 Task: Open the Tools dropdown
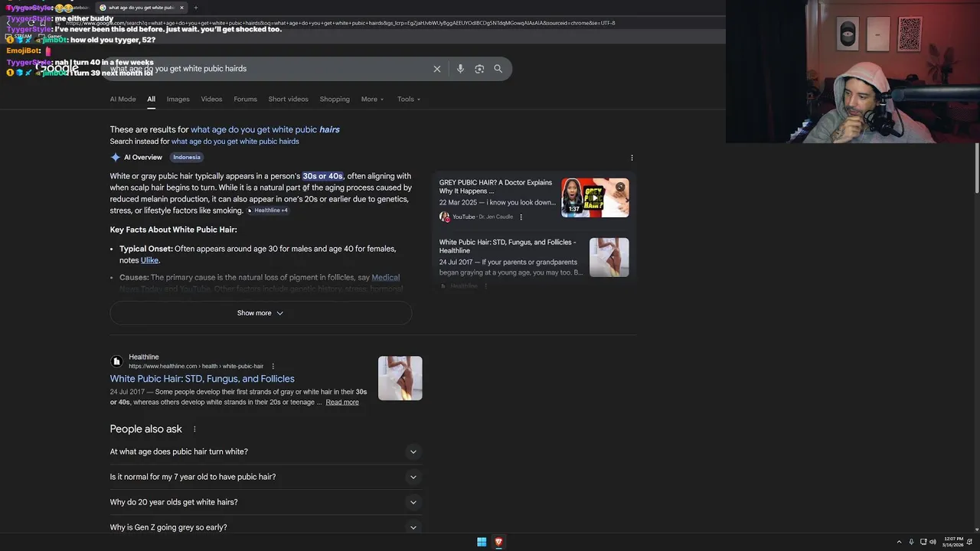(x=409, y=99)
